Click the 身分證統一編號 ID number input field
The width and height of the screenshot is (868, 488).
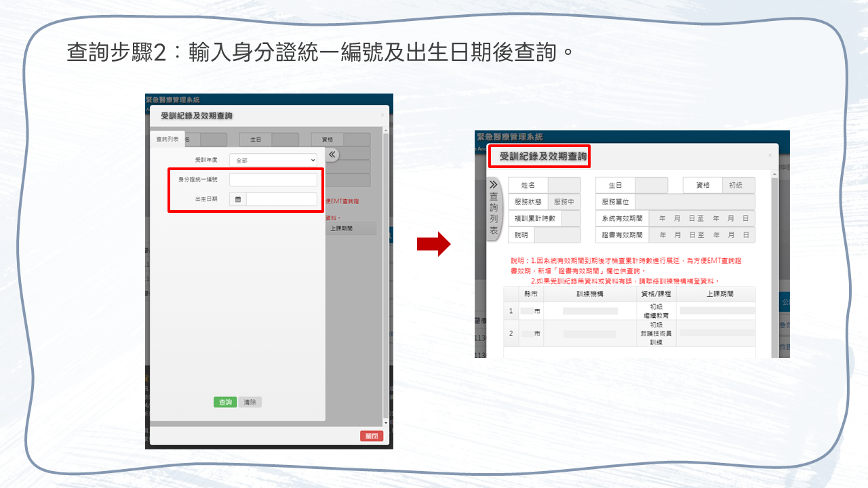click(273, 180)
